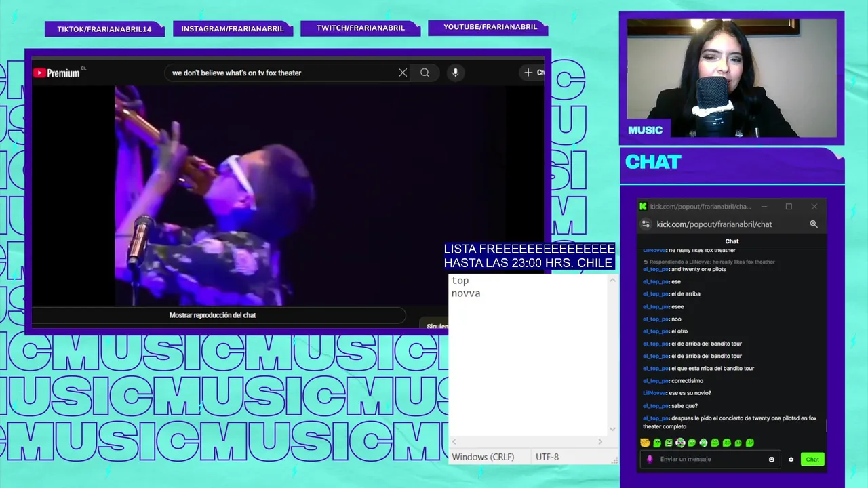Select the kick.com/popout/frarianabril/chat URL

tap(714, 224)
